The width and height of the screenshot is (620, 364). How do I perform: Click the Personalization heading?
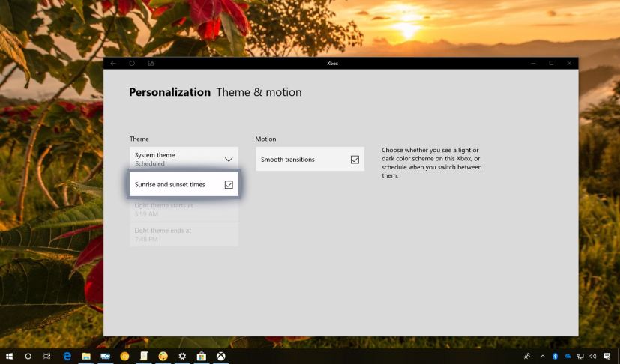pyautogui.click(x=169, y=92)
